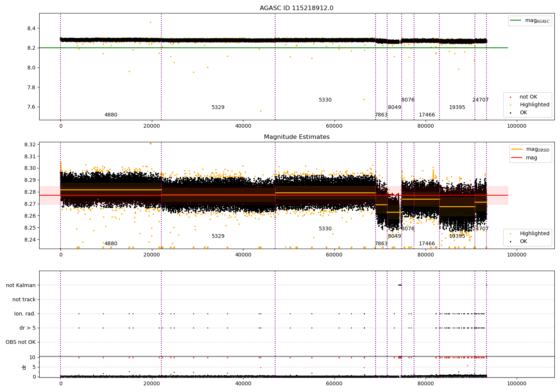Click the green line swatch in the mag AGASC legend
The width and height of the screenshot is (560, 392).
[x=516, y=21]
